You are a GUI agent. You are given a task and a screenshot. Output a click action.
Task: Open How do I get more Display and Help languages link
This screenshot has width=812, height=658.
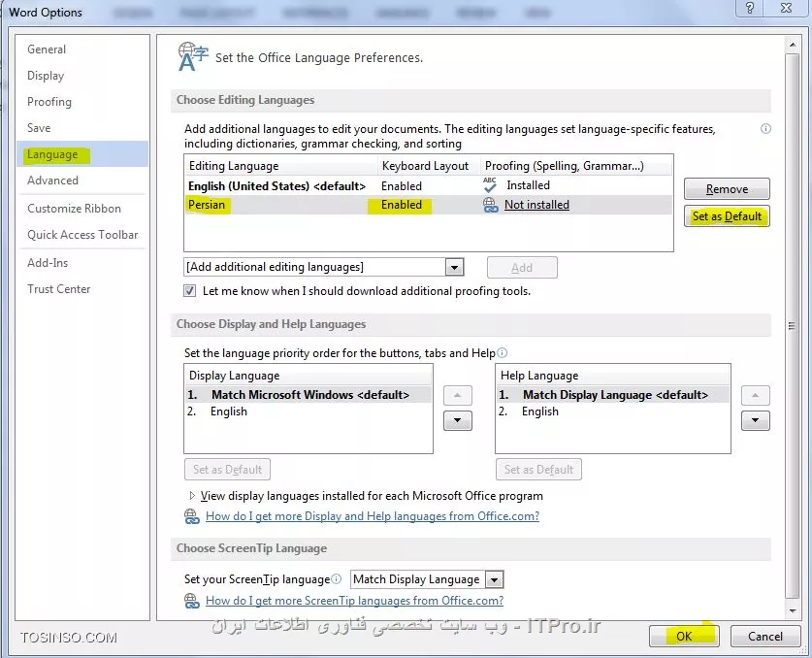[x=373, y=516]
